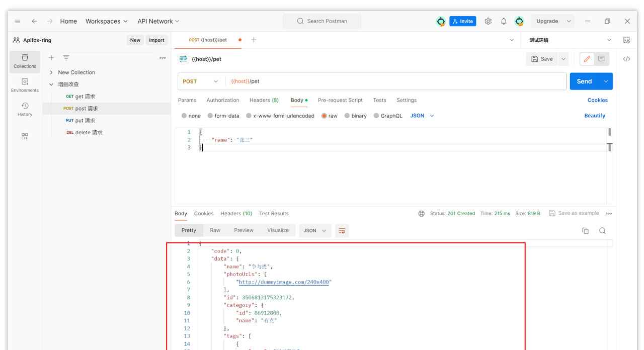The width and height of the screenshot is (644, 350).
Task: Click the Search Postman field
Action: [x=322, y=21]
